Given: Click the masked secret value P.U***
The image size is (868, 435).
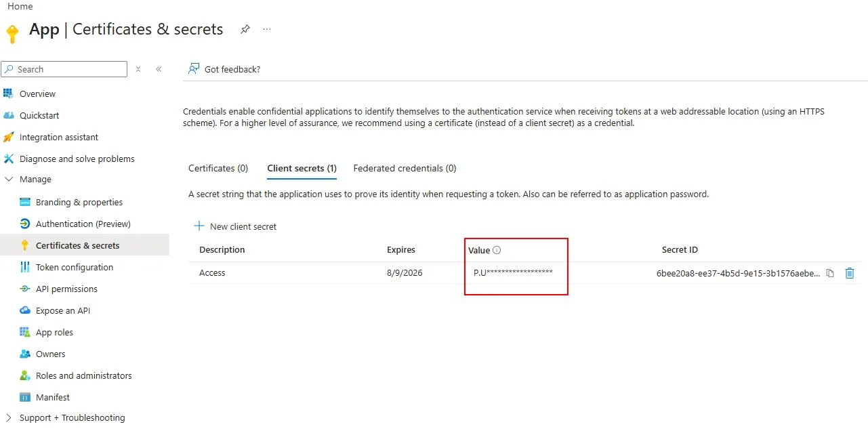Looking at the screenshot, I should click(513, 272).
